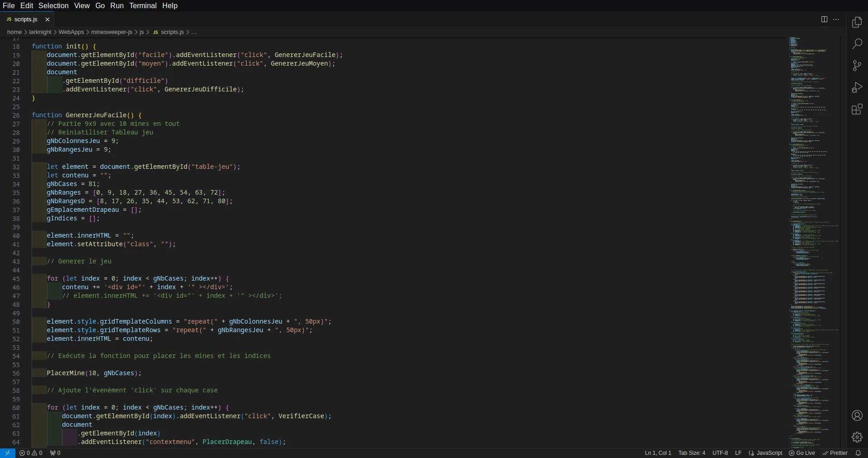868x458 pixels.
Task: Split the editor to the right
Action: coord(824,19)
